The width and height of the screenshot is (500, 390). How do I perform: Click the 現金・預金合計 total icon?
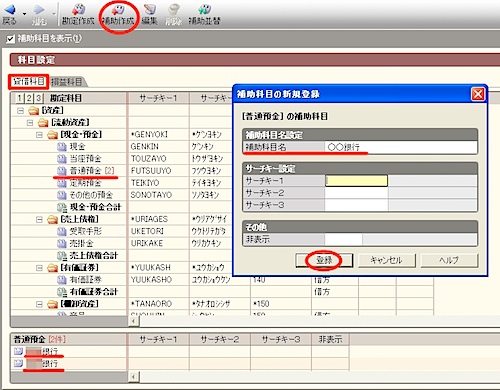click(62, 207)
